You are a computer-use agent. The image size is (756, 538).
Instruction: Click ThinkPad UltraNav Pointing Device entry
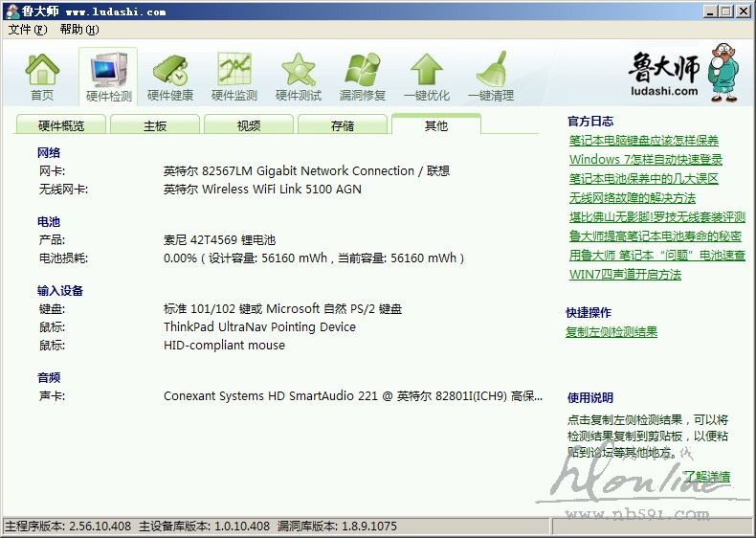[259, 327]
